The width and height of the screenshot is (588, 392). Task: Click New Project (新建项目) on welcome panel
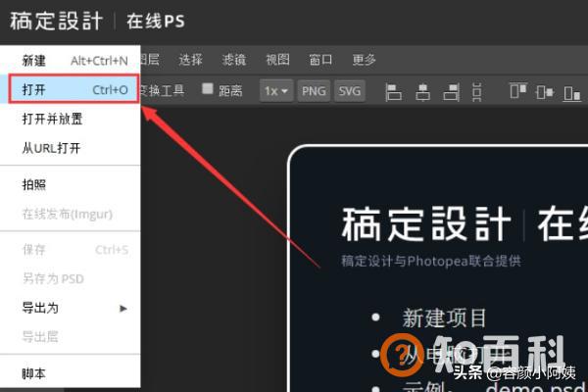click(x=444, y=318)
